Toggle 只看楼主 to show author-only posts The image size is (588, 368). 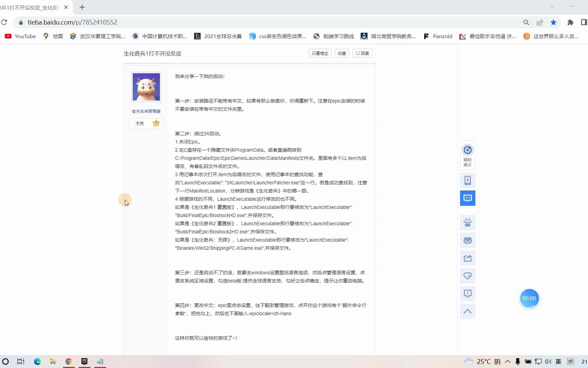(x=319, y=53)
